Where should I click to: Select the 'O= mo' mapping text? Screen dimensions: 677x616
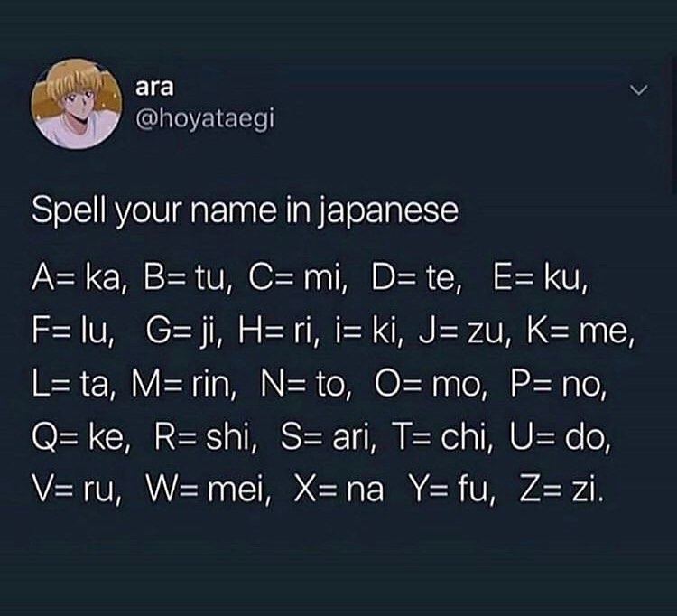(428, 384)
